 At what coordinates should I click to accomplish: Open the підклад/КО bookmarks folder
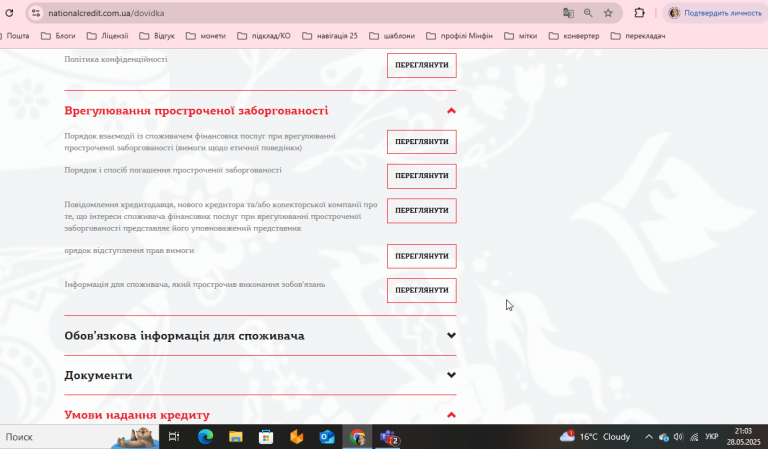(x=264, y=36)
